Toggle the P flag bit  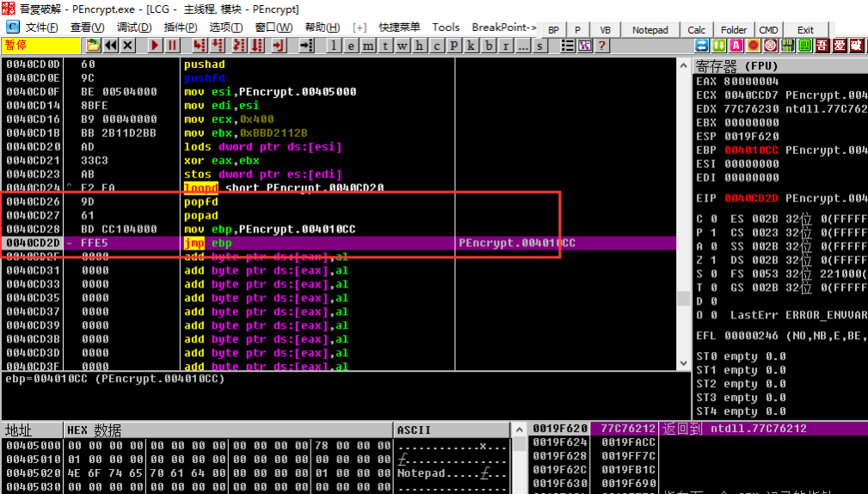click(713, 232)
